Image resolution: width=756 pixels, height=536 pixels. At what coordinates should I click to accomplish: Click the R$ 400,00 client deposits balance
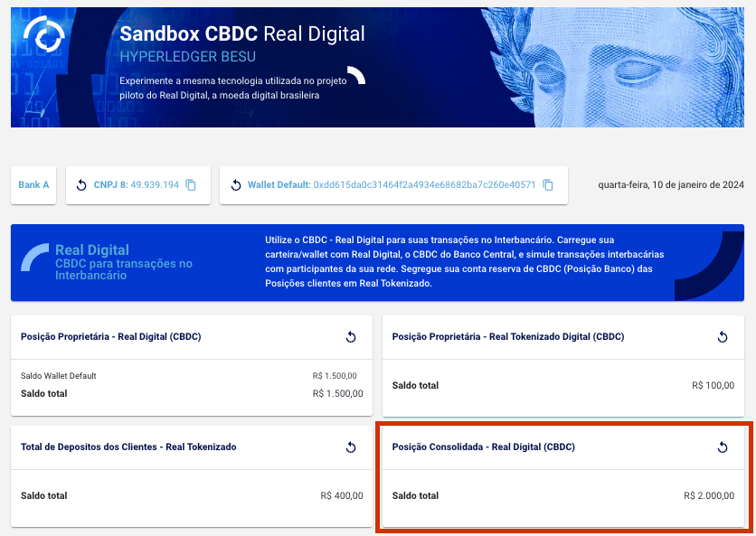[x=342, y=496]
